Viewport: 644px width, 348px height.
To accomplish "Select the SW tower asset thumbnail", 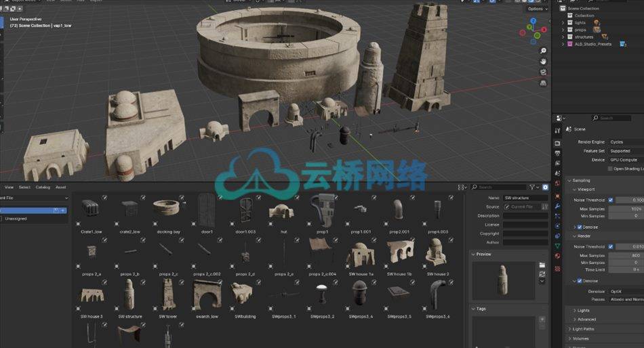I will pyautogui.click(x=168, y=293).
